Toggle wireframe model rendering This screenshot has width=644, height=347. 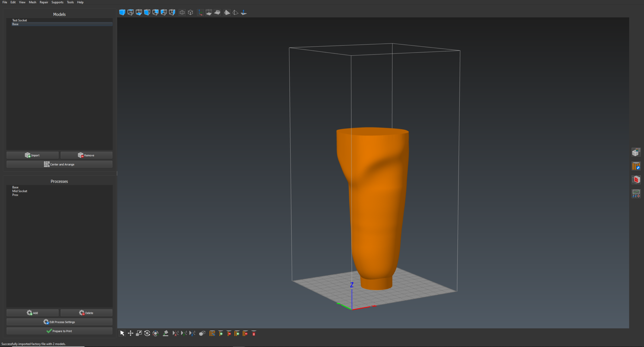click(x=236, y=12)
